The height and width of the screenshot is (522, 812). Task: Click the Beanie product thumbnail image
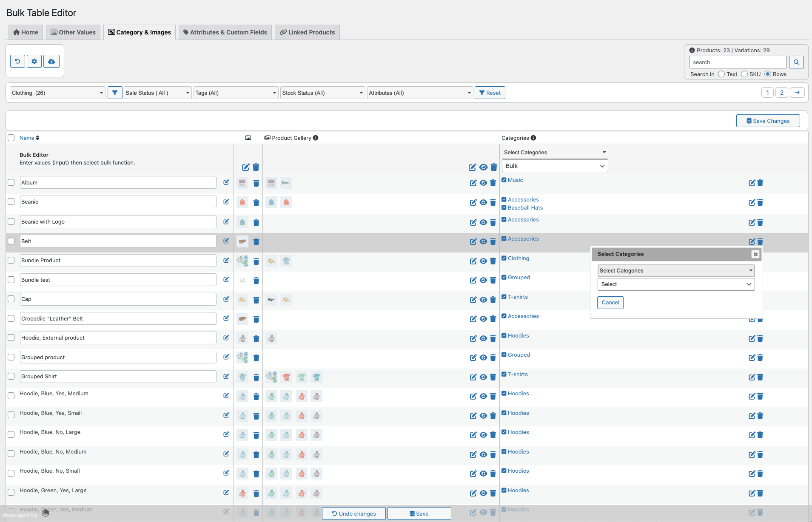coord(242,203)
